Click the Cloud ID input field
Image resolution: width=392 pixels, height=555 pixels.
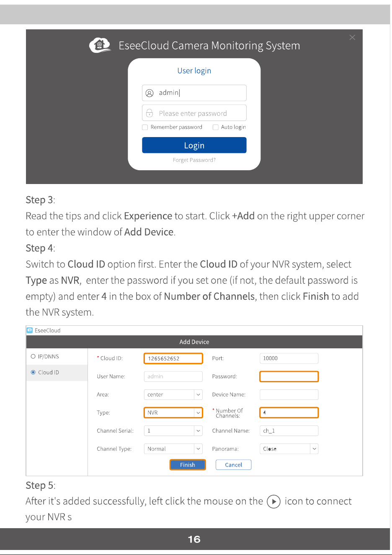pos(173,358)
